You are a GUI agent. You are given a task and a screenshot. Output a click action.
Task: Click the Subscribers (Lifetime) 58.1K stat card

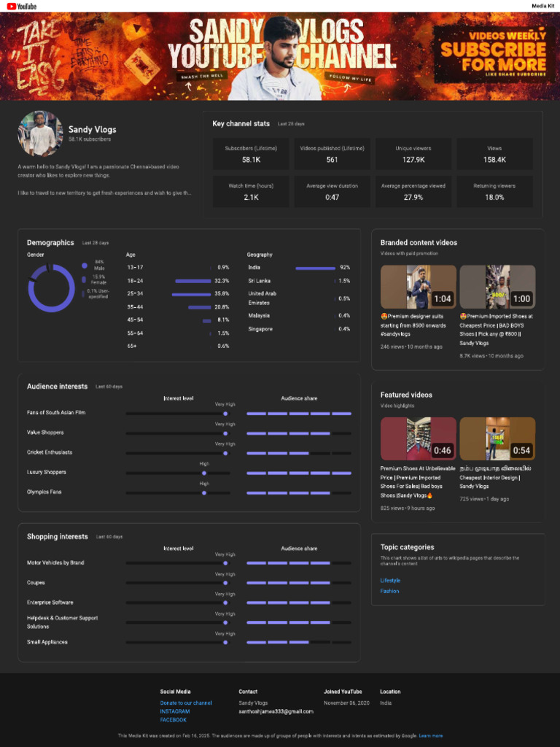tap(251, 154)
